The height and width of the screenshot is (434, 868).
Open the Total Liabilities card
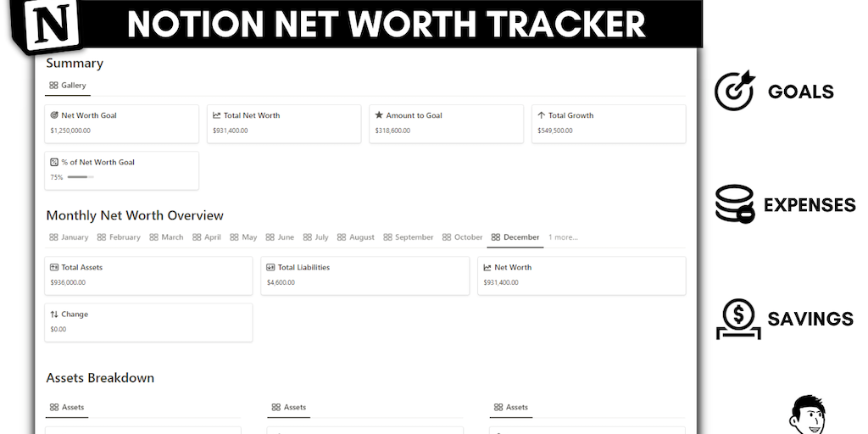pyautogui.click(x=365, y=275)
